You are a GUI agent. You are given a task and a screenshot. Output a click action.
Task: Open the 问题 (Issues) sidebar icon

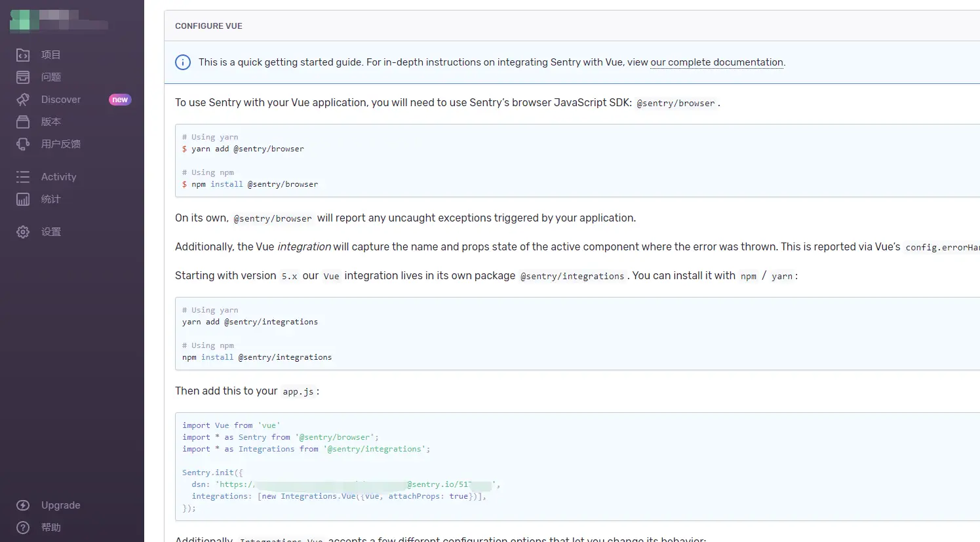23,77
